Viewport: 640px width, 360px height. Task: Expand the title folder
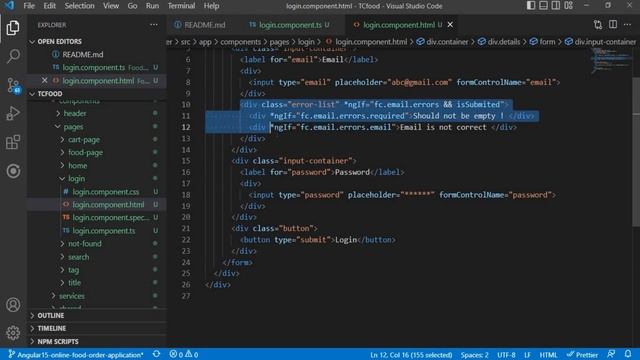pyautogui.click(x=74, y=282)
